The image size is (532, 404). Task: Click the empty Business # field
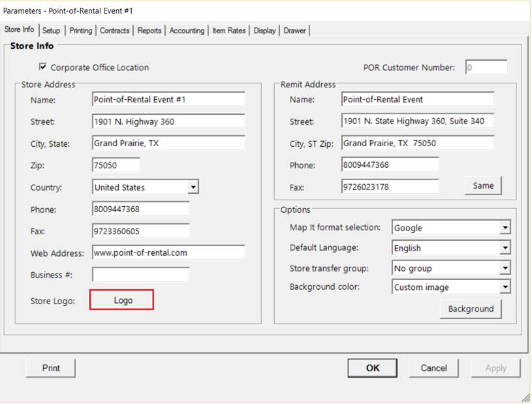coord(141,274)
